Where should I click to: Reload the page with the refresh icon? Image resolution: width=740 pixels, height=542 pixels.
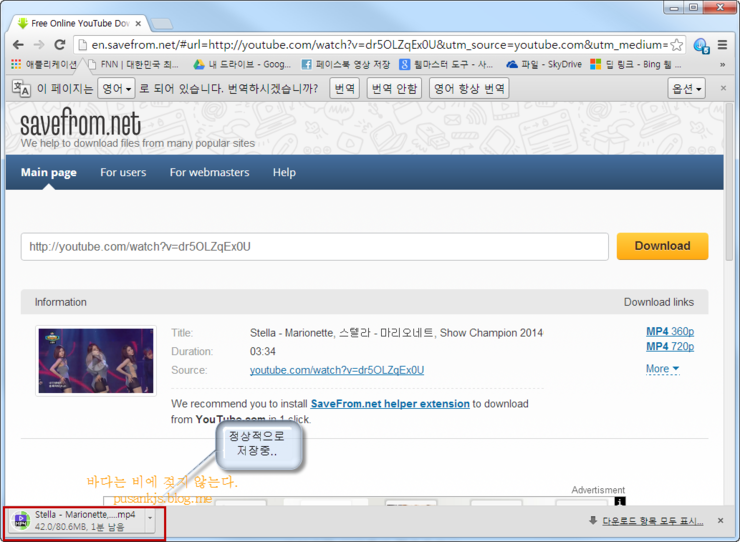(59, 45)
